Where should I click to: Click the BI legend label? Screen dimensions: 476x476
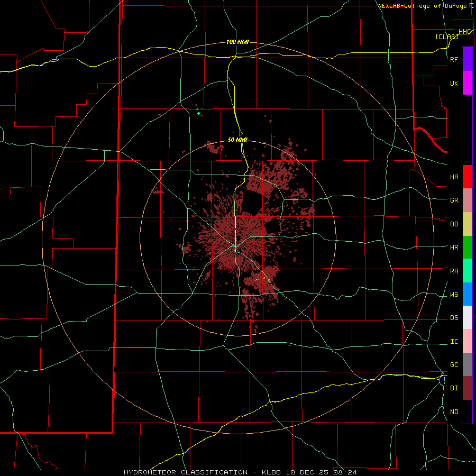[454, 388]
